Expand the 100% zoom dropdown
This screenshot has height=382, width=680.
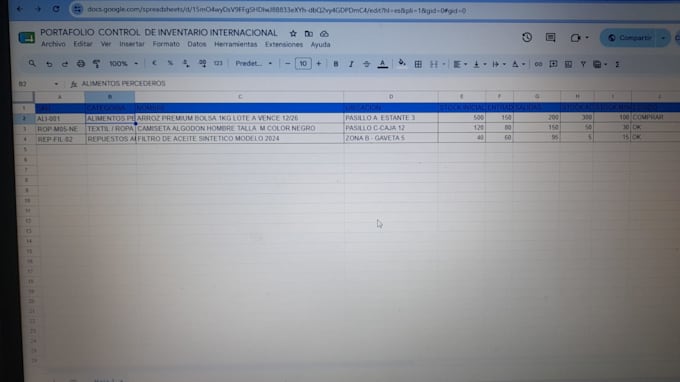pyautogui.click(x=124, y=64)
